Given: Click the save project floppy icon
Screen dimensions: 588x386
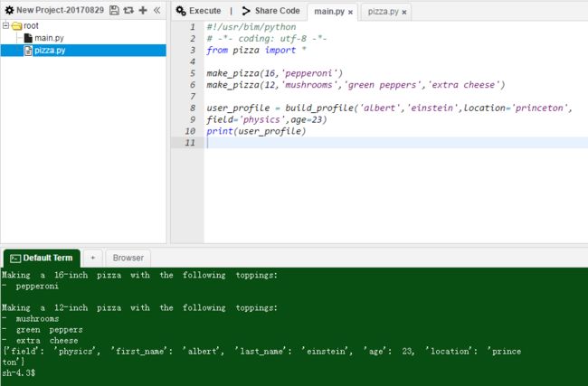Looking at the screenshot, I should pyautogui.click(x=114, y=10).
